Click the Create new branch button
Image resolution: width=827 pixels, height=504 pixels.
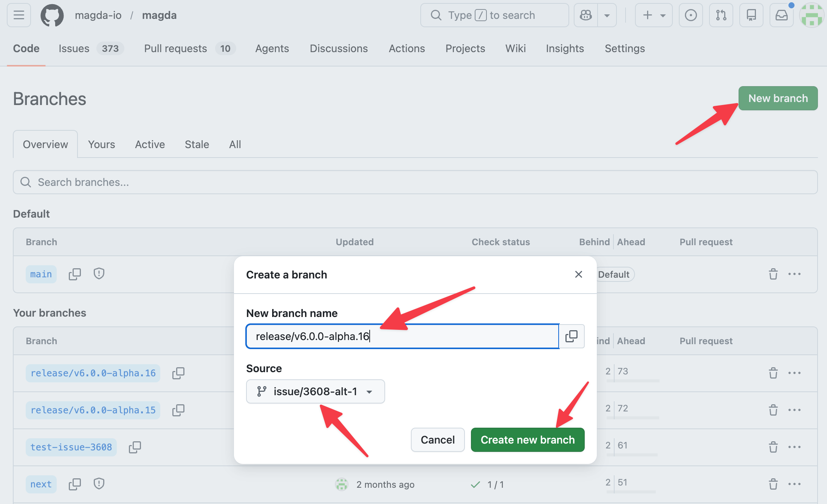[528, 440]
